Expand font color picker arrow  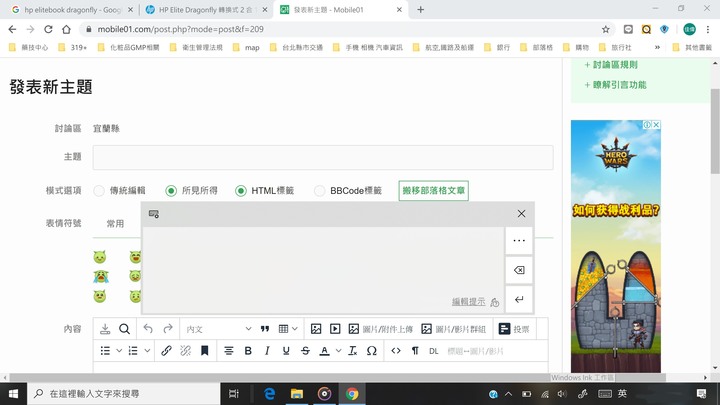pos(338,351)
